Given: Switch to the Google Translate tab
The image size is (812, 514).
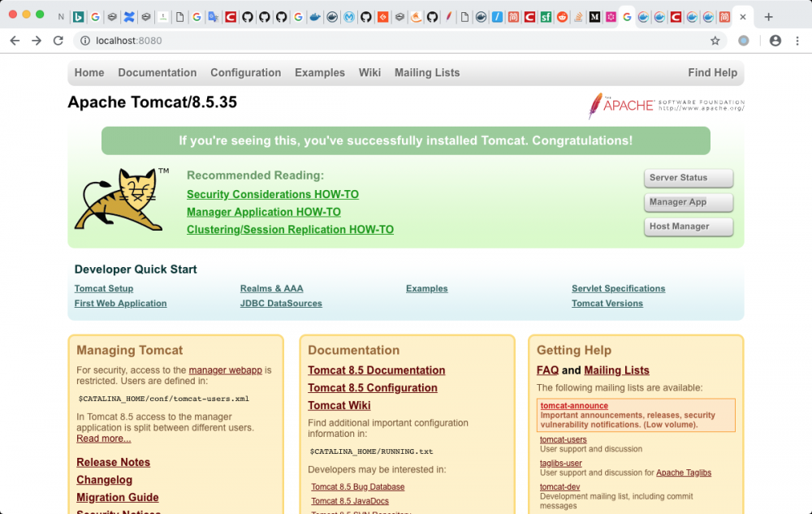Looking at the screenshot, I should [214, 17].
